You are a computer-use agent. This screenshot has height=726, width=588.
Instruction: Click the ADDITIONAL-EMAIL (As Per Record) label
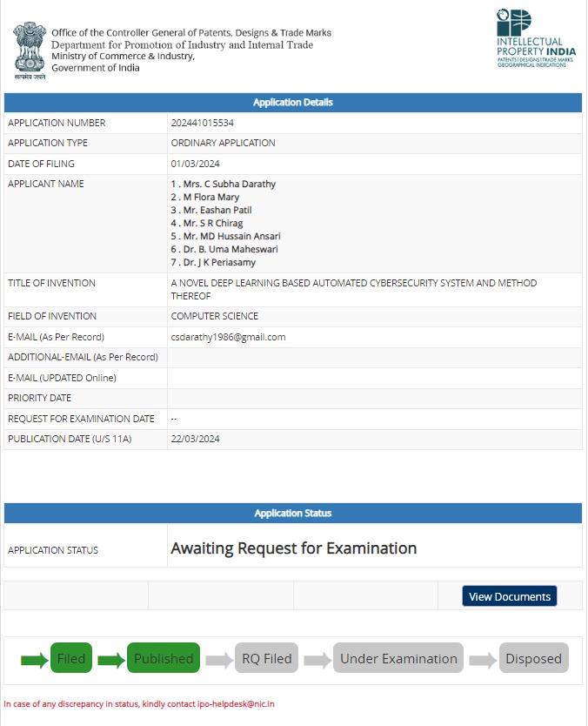[83, 357]
